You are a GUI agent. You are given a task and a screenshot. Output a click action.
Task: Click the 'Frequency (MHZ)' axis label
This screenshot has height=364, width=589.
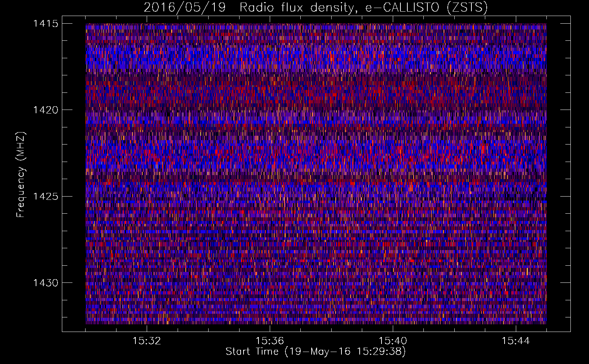click(x=21, y=174)
